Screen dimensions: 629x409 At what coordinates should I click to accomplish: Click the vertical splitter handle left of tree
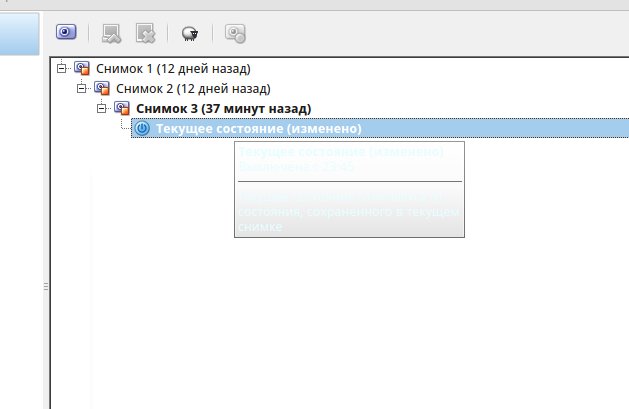46,286
